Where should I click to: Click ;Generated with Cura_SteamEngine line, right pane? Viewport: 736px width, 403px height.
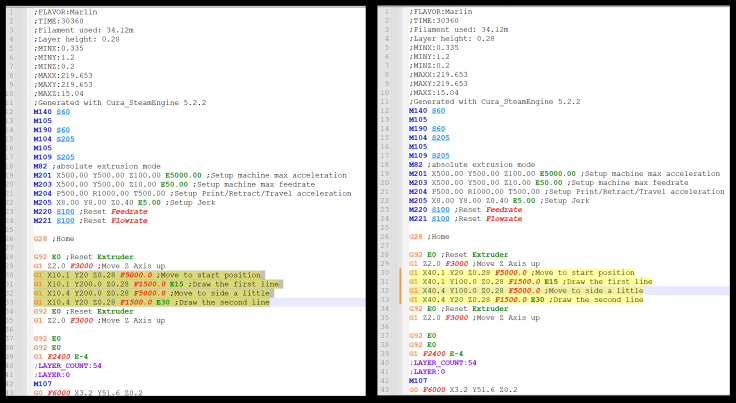[x=487, y=101]
